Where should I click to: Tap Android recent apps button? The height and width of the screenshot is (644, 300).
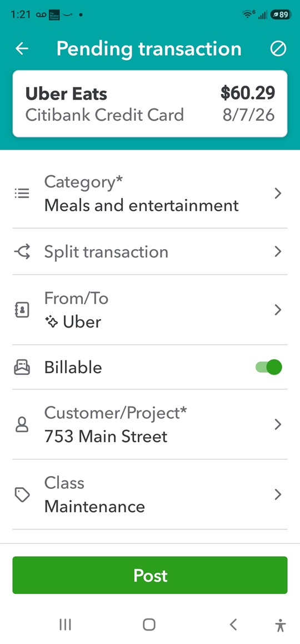point(65,625)
